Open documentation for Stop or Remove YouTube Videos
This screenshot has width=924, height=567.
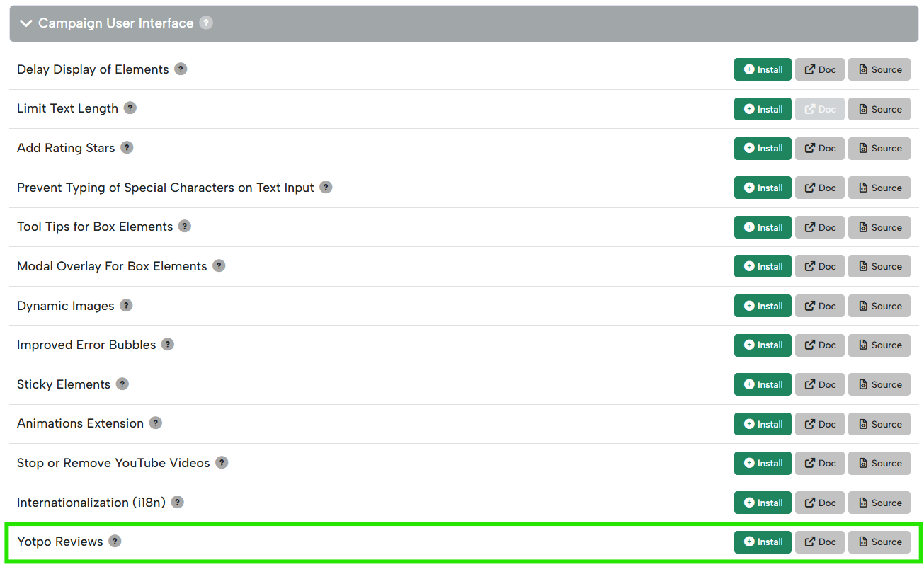click(819, 462)
